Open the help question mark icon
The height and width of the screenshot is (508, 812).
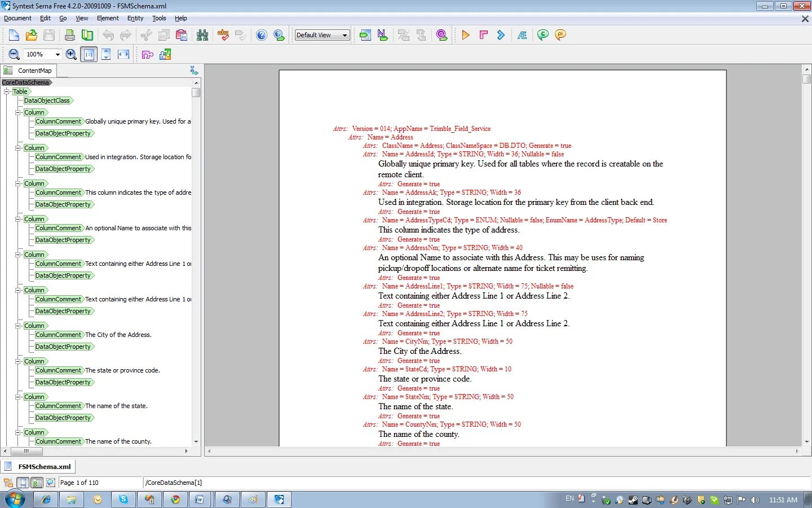261,35
